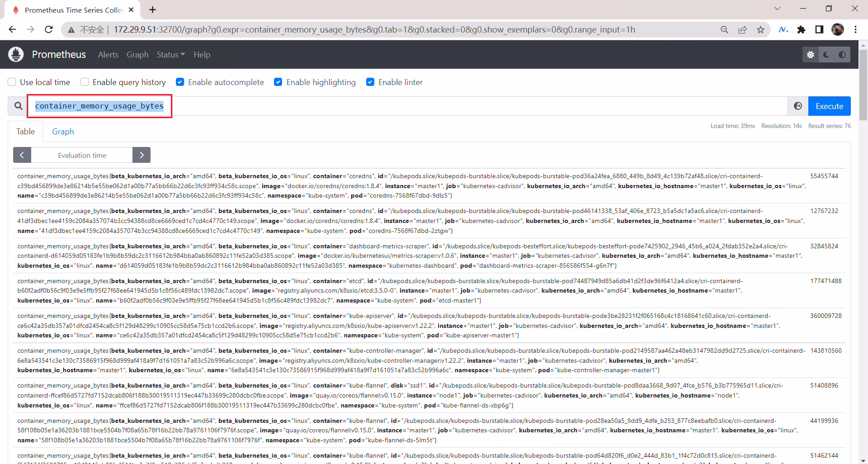This screenshot has height=464, width=868.
Task: Select the light theme sun icon
Action: point(811,55)
